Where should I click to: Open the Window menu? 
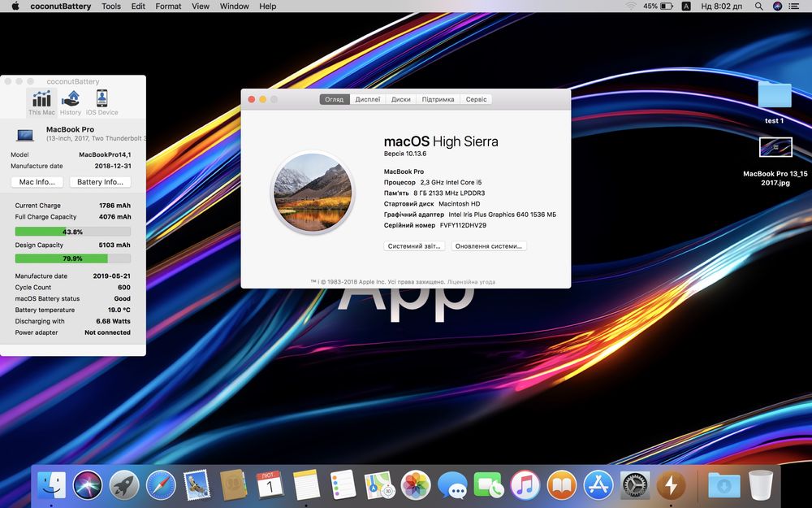point(234,7)
